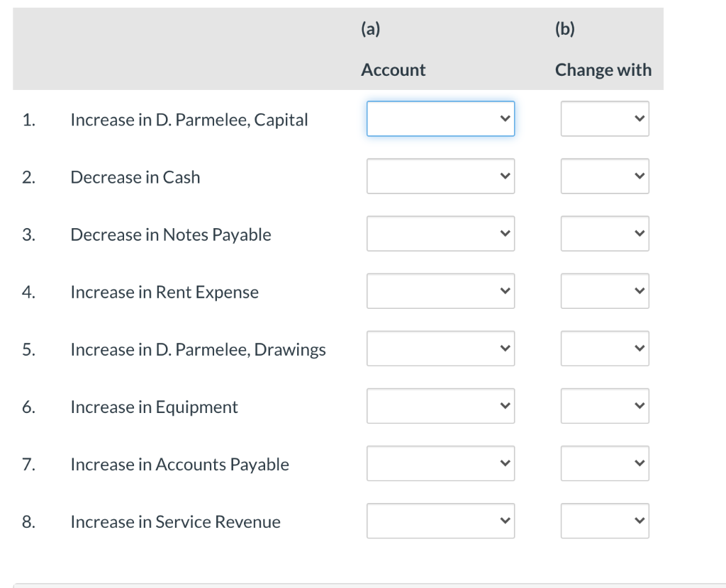Click the 'Account' column header

[393, 69]
